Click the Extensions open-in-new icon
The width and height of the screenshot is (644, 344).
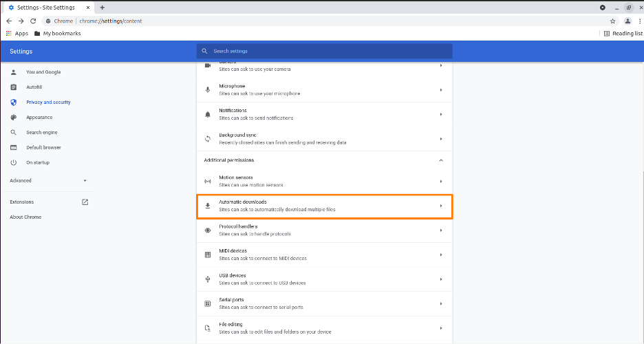(x=85, y=202)
